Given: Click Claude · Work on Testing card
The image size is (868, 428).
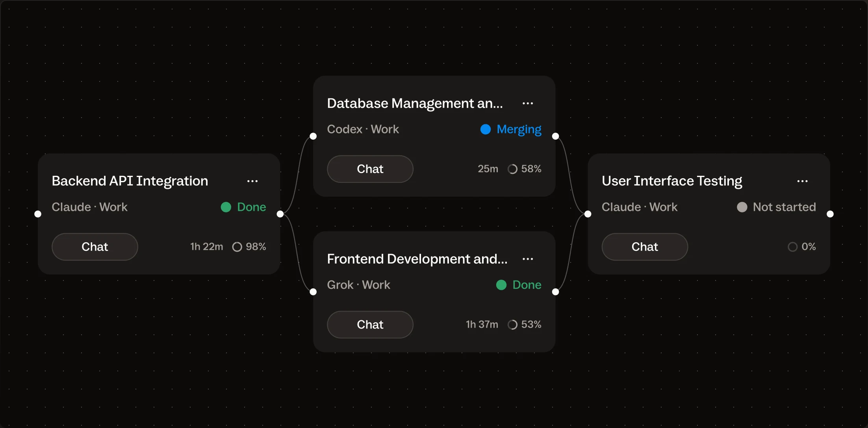Looking at the screenshot, I should [x=640, y=207].
